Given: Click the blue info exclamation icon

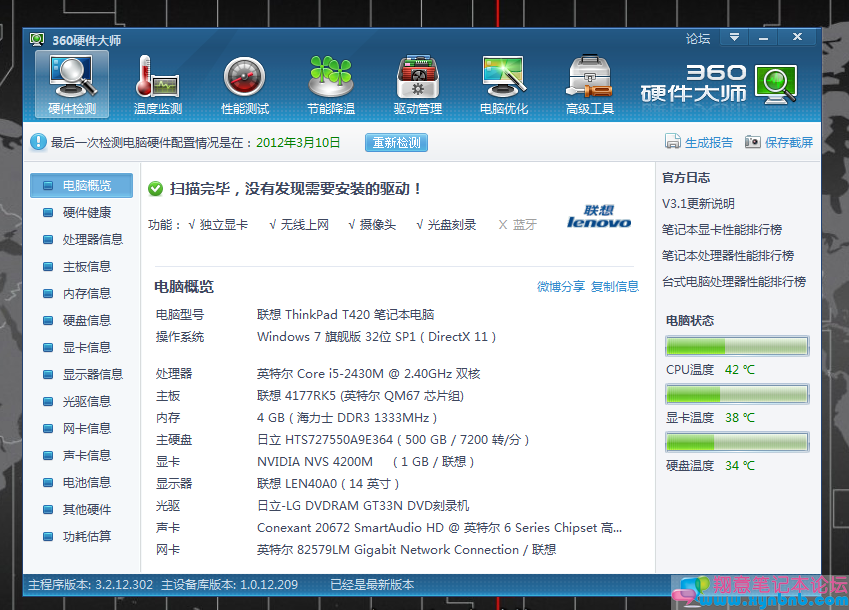Looking at the screenshot, I should (x=38, y=142).
